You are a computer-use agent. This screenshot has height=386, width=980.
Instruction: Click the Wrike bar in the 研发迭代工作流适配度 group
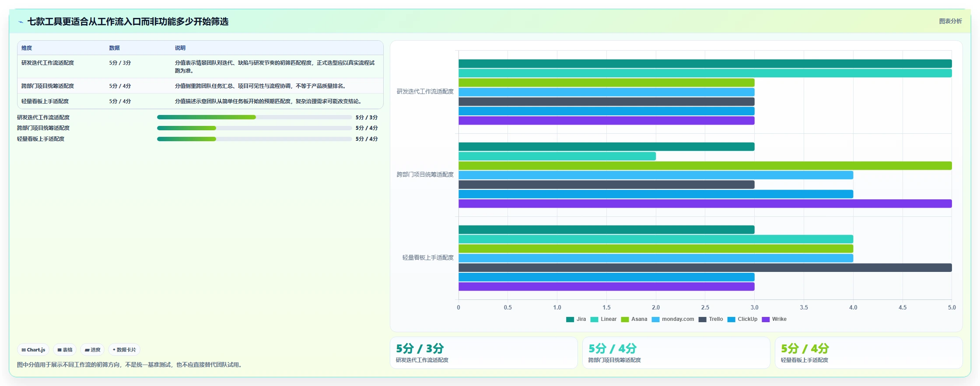tap(606, 121)
